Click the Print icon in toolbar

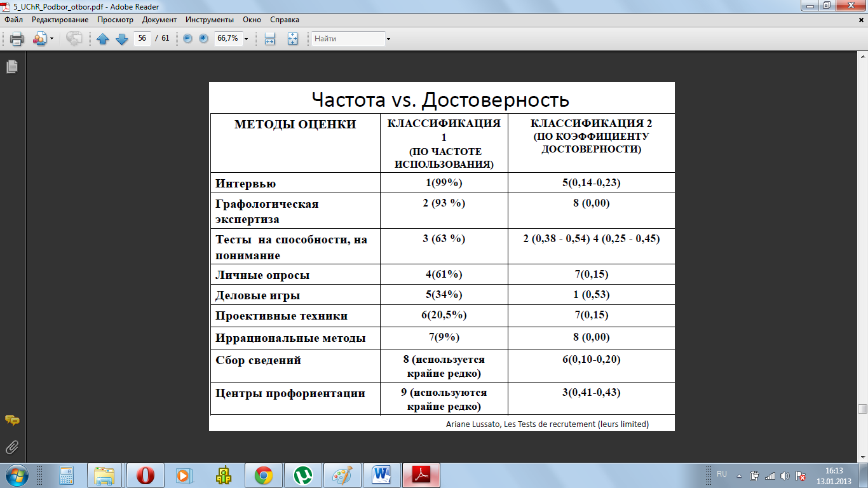(17, 39)
